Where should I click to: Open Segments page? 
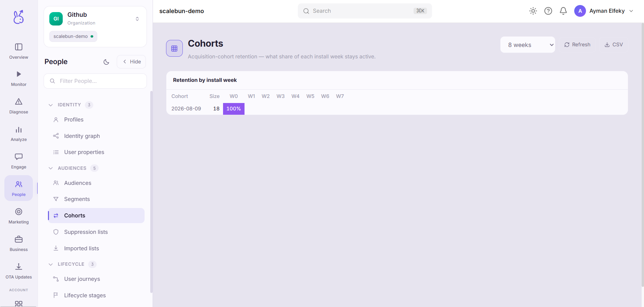point(96,199)
